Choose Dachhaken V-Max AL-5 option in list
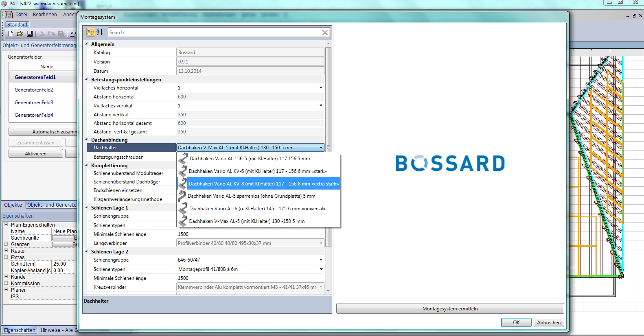This screenshot has height=336, width=644. (x=258, y=221)
